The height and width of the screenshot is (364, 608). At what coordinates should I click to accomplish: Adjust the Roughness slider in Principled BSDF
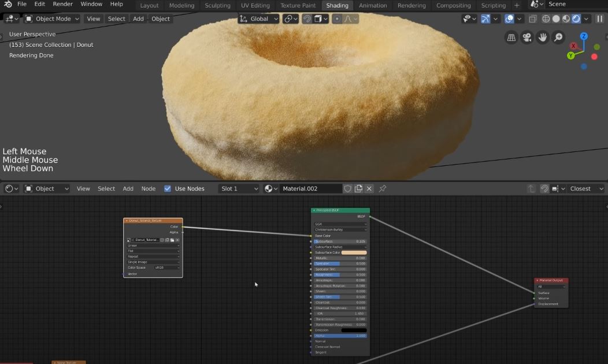pyautogui.click(x=340, y=274)
